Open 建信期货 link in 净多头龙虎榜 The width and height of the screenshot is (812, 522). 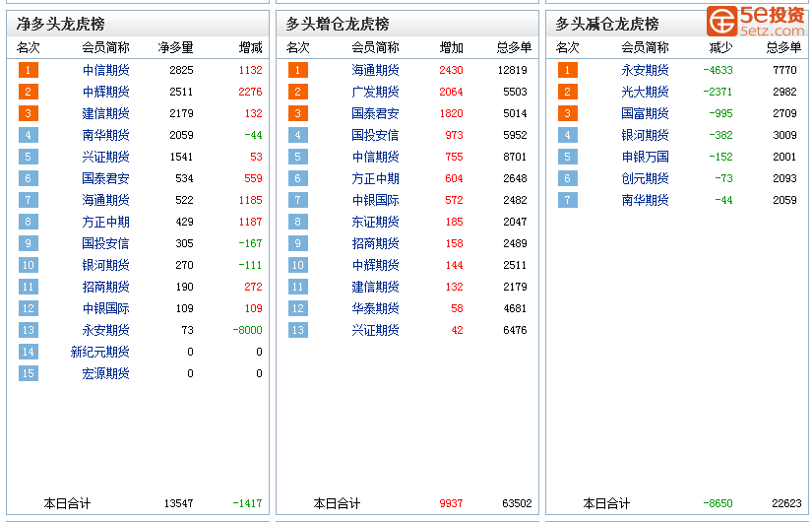[105, 113]
